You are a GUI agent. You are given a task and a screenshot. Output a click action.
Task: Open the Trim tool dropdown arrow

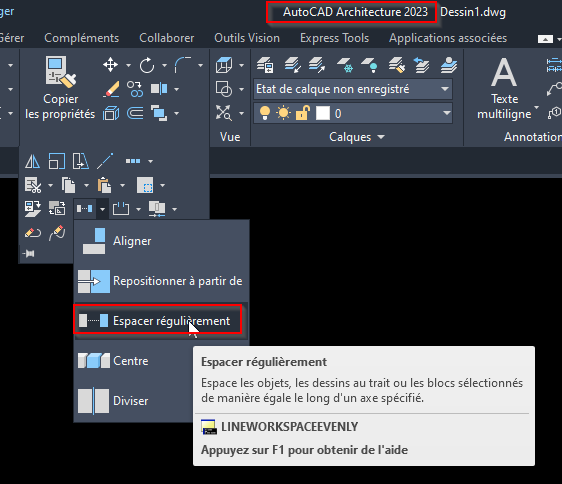tap(138, 209)
